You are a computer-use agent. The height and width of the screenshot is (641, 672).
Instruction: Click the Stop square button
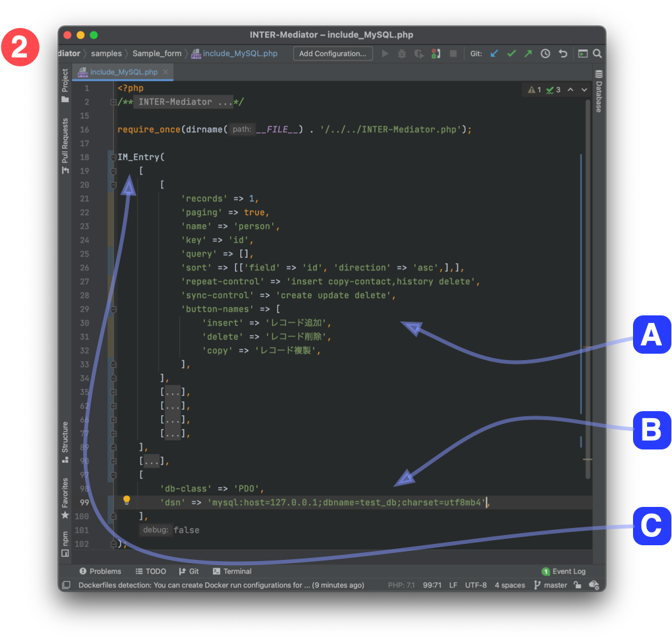[x=453, y=54]
